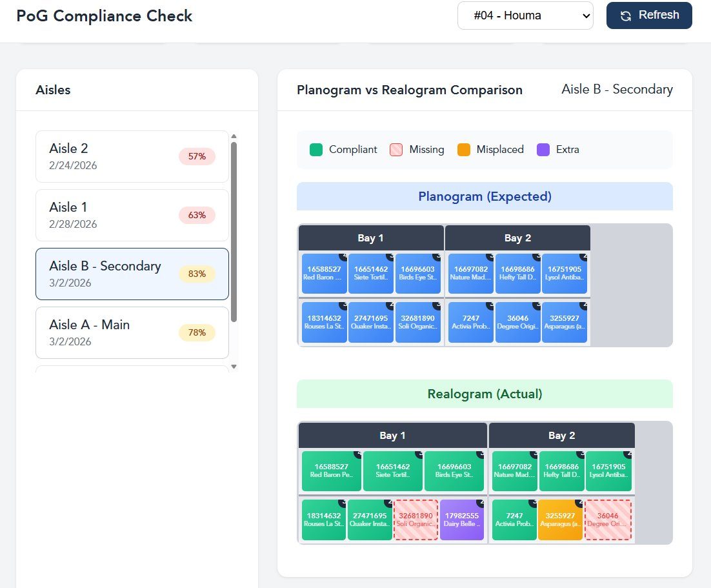Viewport: 711px width, 588px height.
Task: Click the missing 36046 Degree tile in Realogram
Action: pyautogui.click(x=608, y=520)
